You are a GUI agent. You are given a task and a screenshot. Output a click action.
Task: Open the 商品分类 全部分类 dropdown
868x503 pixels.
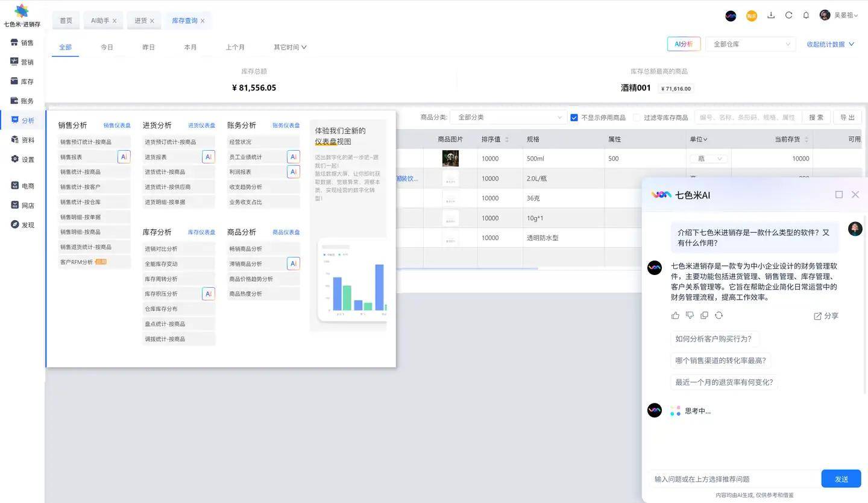point(508,118)
